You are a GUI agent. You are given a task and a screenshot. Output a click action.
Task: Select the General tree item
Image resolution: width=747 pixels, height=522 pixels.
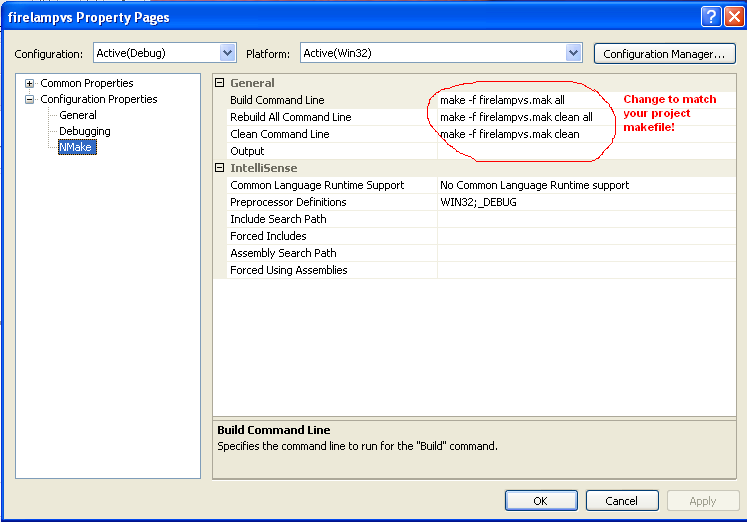tap(77, 115)
